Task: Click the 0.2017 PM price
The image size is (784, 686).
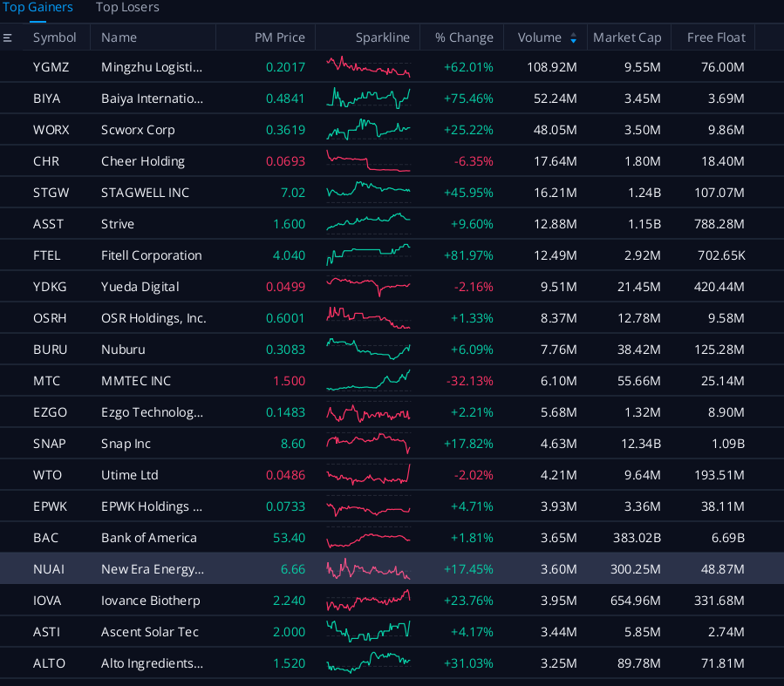Action: (x=285, y=67)
